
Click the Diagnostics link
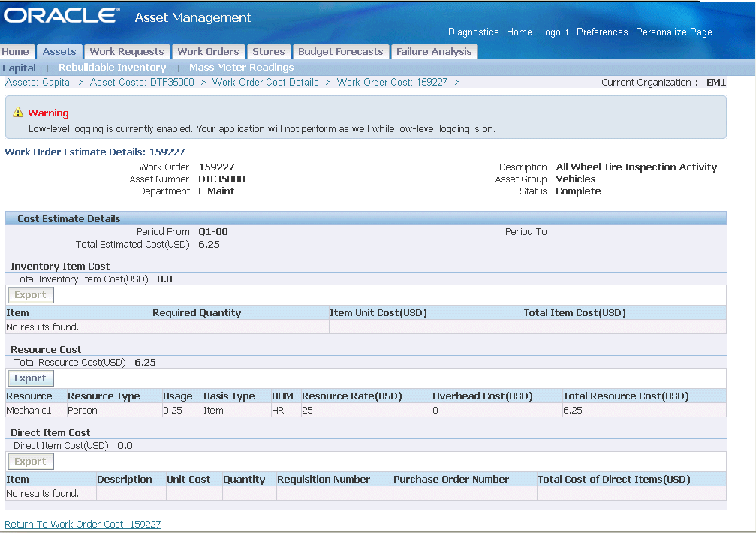coord(474,32)
